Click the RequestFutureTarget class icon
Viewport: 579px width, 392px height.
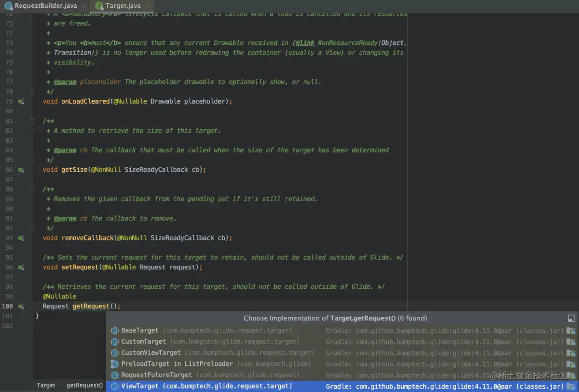coord(115,375)
